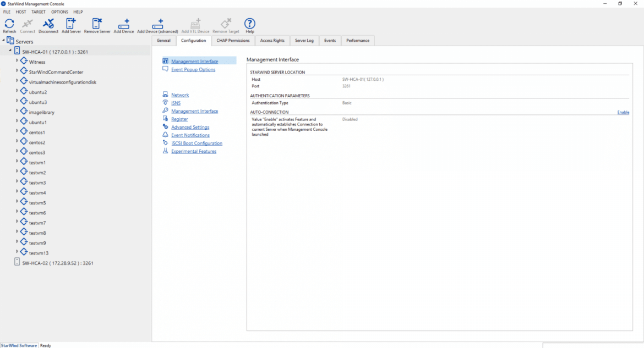Click the Network settings icon
Viewport: 644px width, 348px height.
pyautogui.click(x=165, y=95)
